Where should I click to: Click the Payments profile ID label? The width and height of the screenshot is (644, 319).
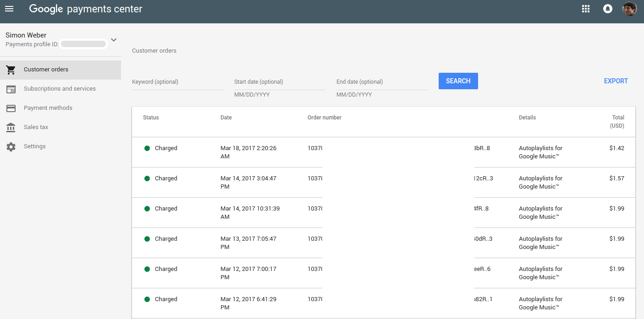coord(32,44)
